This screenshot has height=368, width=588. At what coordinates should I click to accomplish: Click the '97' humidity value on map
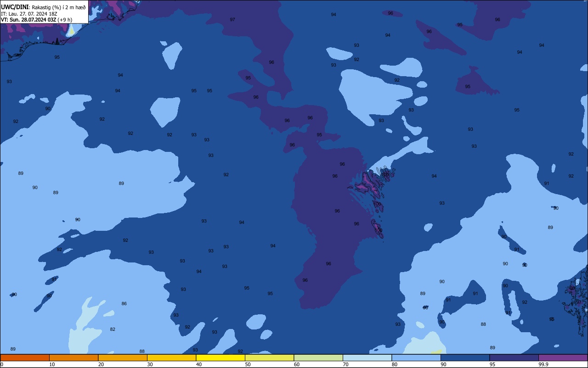pyautogui.click(x=232, y=20)
